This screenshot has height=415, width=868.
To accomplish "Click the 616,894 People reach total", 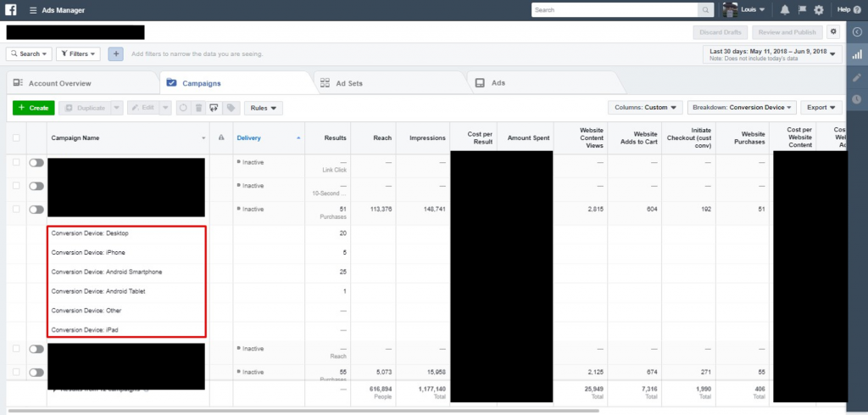I will (x=381, y=393).
